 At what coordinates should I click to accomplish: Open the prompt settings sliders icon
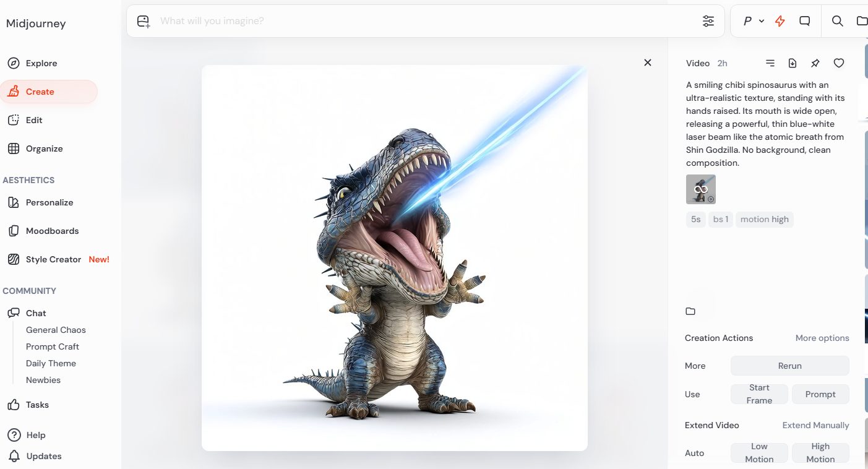[708, 21]
